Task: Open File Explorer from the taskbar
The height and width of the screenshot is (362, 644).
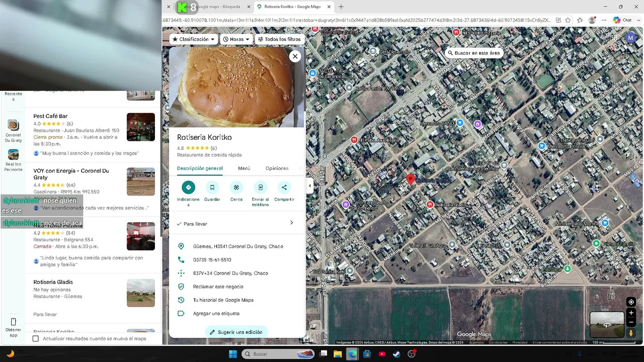Action: coord(338,354)
